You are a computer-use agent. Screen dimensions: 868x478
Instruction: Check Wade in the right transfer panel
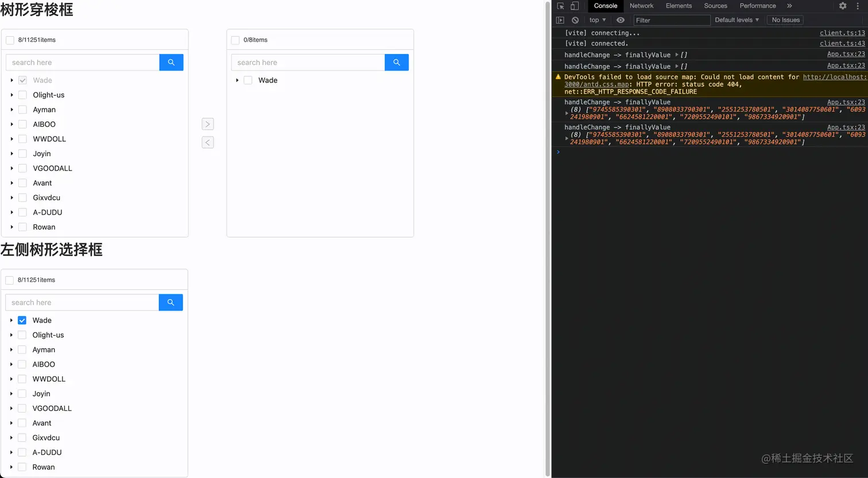click(x=248, y=80)
